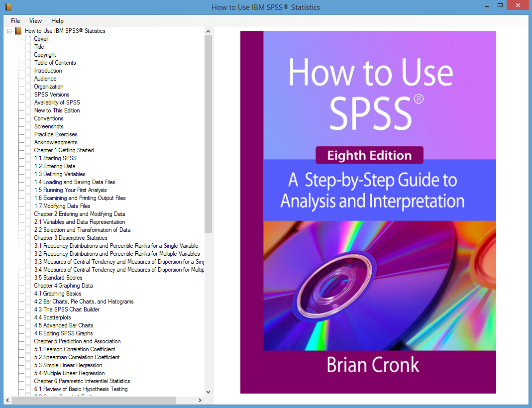Open the View menu

[35, 21]
